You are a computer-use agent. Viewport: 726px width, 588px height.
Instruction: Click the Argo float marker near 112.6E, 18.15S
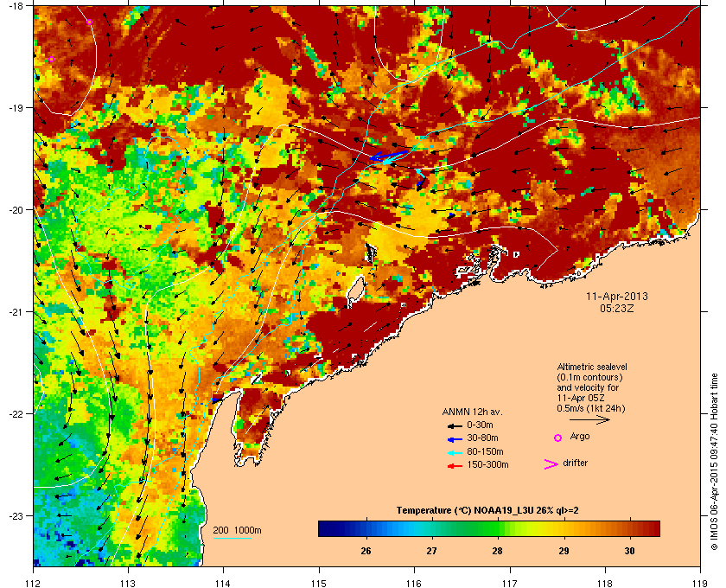coord(89,22)
